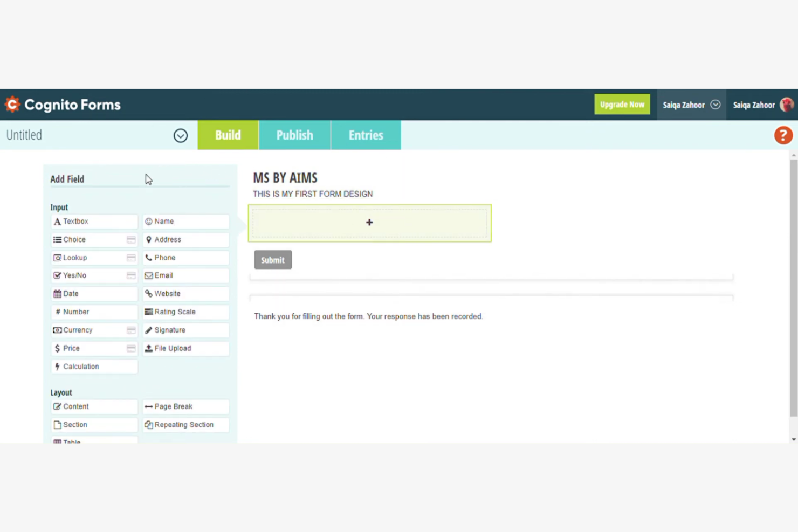Switch to the Publish tab
The width and height of the screenshot is (798, 532).
point(294,135)
